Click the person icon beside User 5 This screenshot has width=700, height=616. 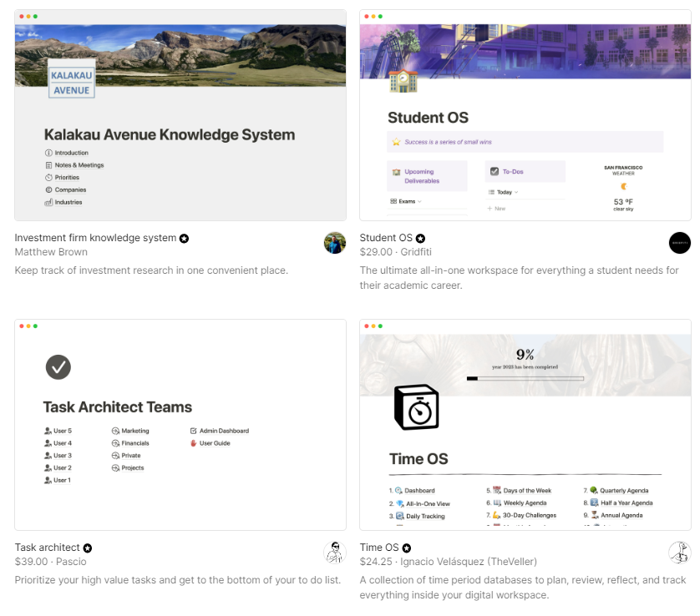click(x=48, y=431)
